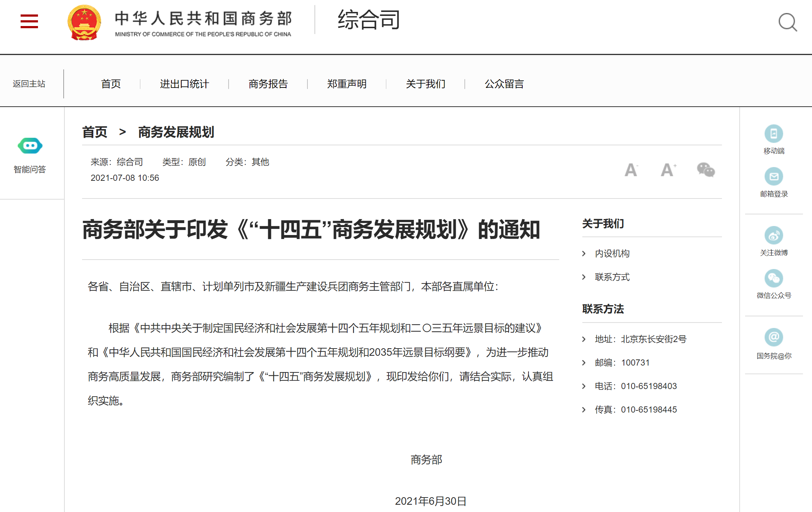This screenshot has width=812, height=512.
Task: Increase font size with A+ icon
Action: tap(668, 170)
